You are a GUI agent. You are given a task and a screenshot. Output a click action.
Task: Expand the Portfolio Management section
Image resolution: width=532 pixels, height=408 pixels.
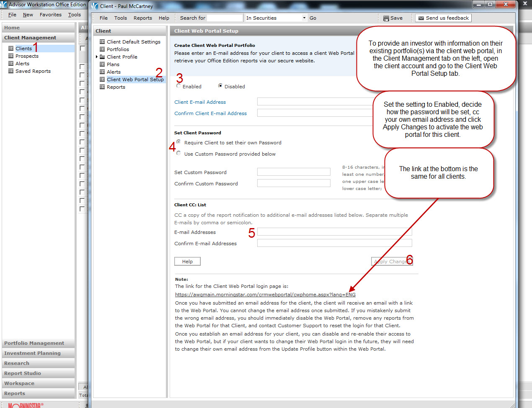pyautogui.click(x=34, y=343)
